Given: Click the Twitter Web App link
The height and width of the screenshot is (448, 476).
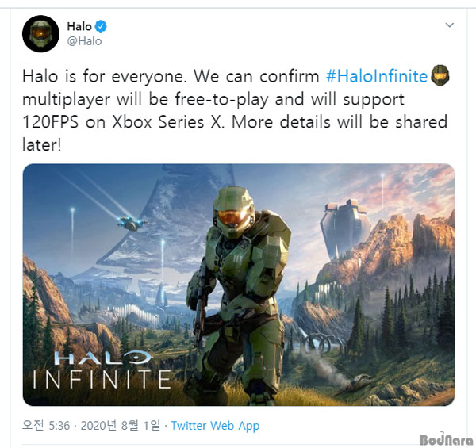Looking at the screenshot, I should point(215,426).
